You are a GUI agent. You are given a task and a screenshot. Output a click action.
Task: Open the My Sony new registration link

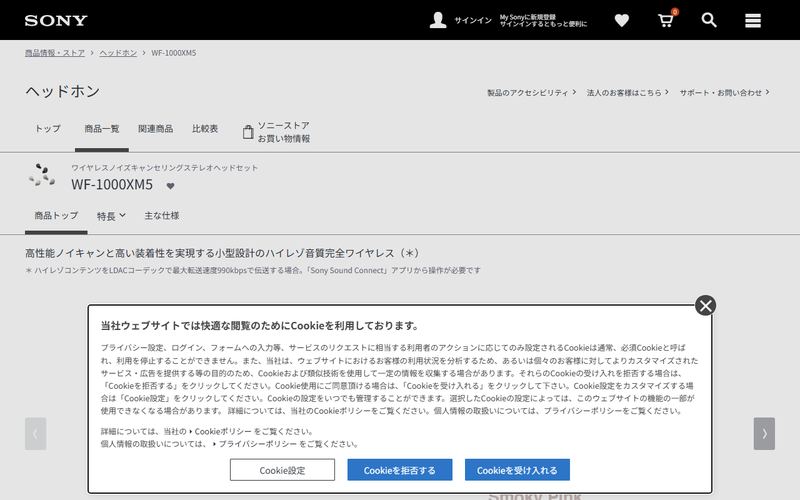pyautogui.click(x=543, y=20)
